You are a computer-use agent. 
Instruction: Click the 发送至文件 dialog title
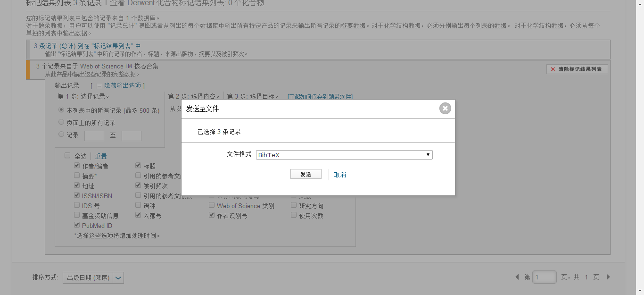coord(203,109)
